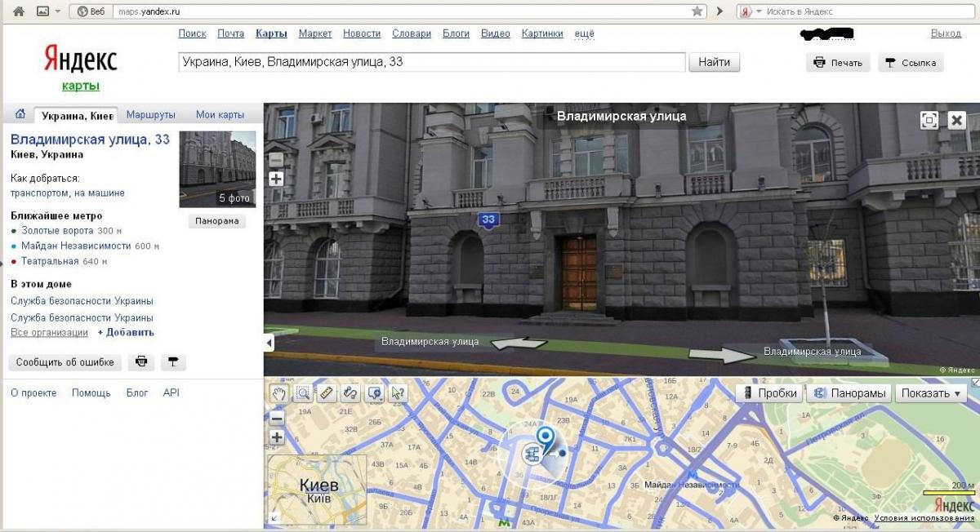The height and width of the screenshot is (532, 980).
Task: Switch to the Маршруты tab
Action: tap(151, 115)
